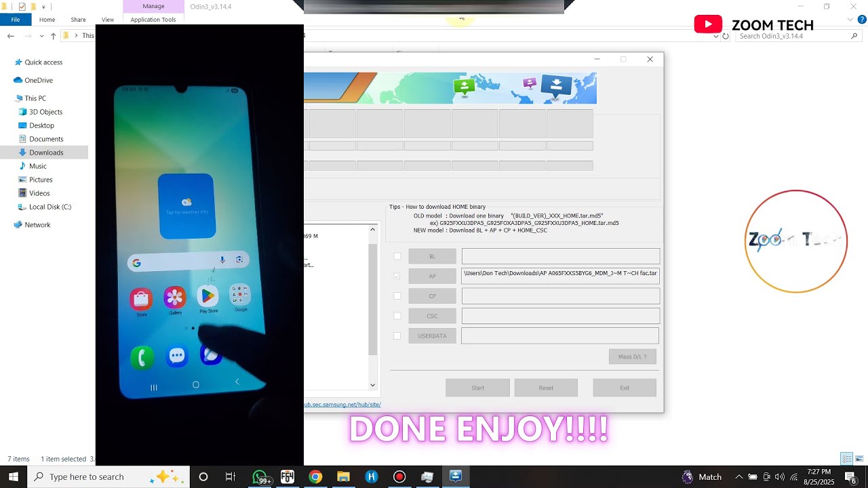Open File Explorer from taskbar

point(343,476)
